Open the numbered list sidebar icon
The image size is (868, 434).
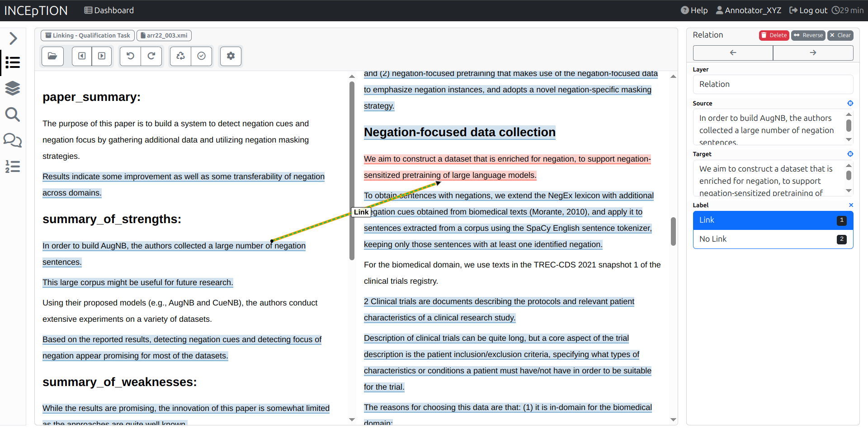(x=13, y=166)
